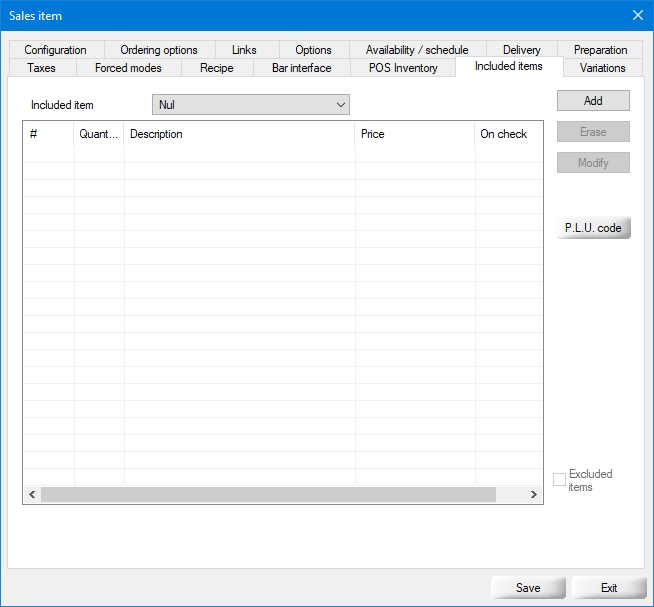Select the Links tab
The width and height of the screenshot is (654, 607).
click(x=244, y=50)
